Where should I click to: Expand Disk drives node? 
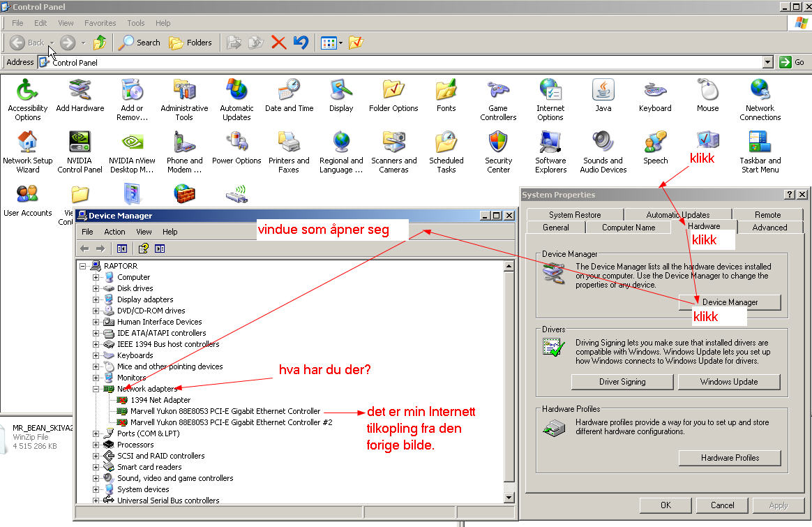[x=96, y=288]
